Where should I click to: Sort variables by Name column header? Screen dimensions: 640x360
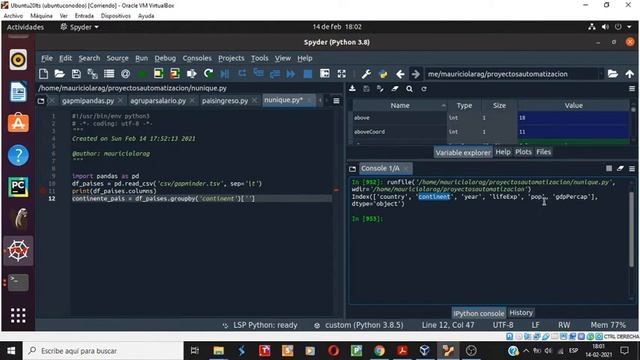400,105
